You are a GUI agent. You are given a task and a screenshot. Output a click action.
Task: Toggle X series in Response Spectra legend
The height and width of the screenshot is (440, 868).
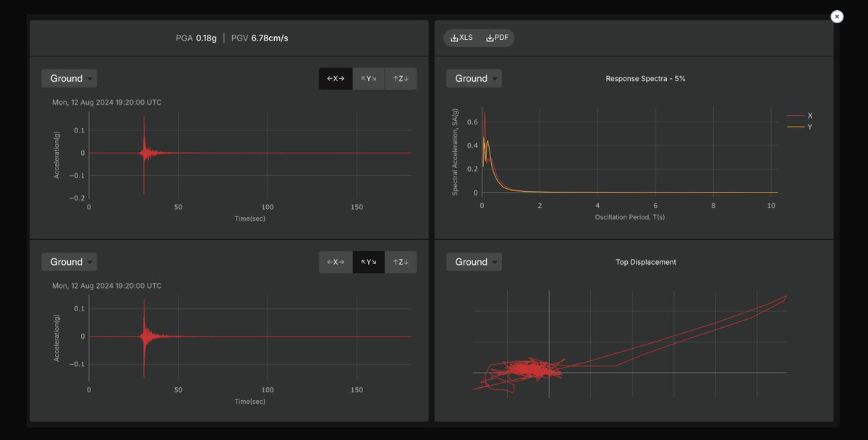coord(800,115)
